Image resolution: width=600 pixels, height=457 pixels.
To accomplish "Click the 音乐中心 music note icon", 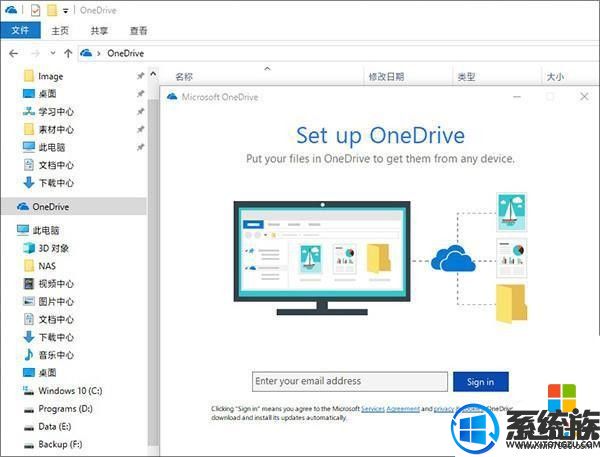I will point(28,354).
